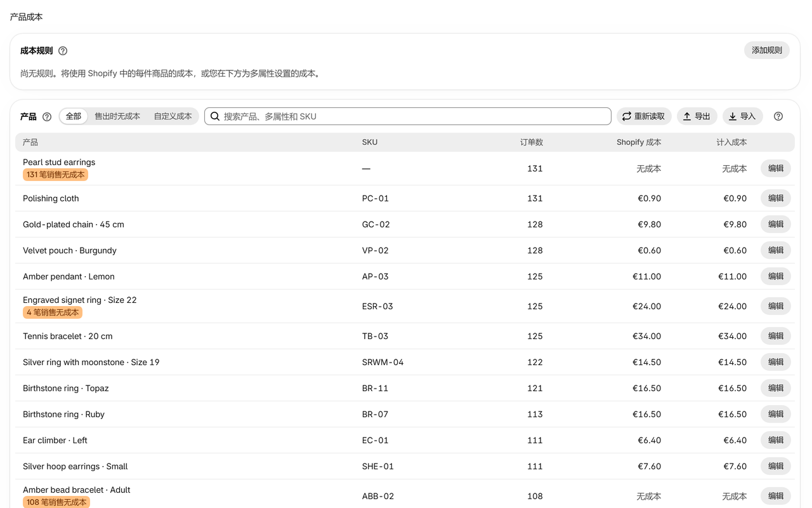Edit Pearl stud earrings cost

click(776, 168)
